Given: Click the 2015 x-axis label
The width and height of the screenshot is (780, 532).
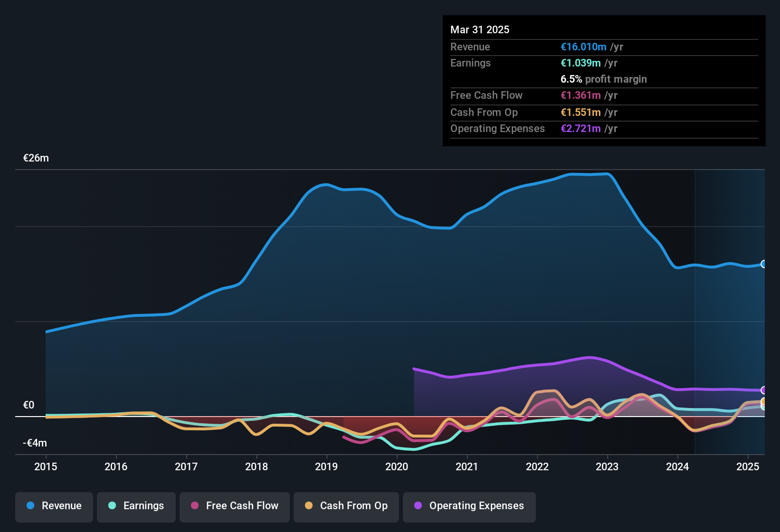Looking at the screenshot, I should point(46,466).
